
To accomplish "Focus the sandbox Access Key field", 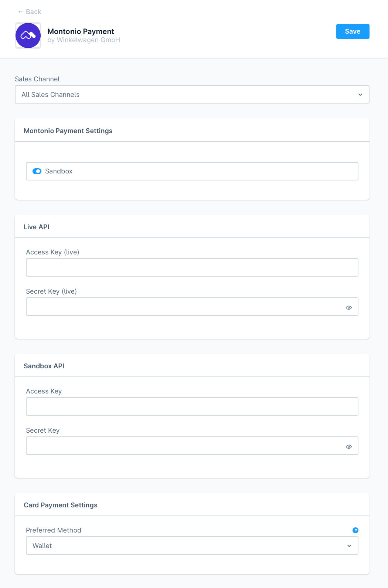I will [192, 406].
